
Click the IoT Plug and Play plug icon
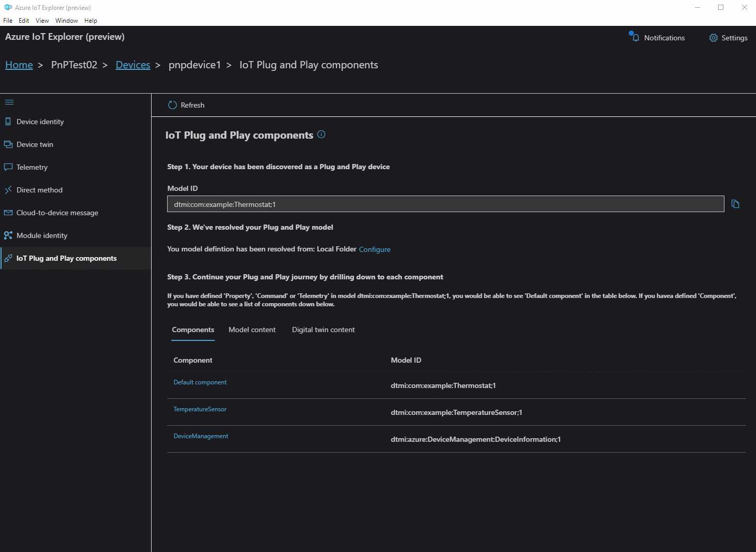[8, 258]
